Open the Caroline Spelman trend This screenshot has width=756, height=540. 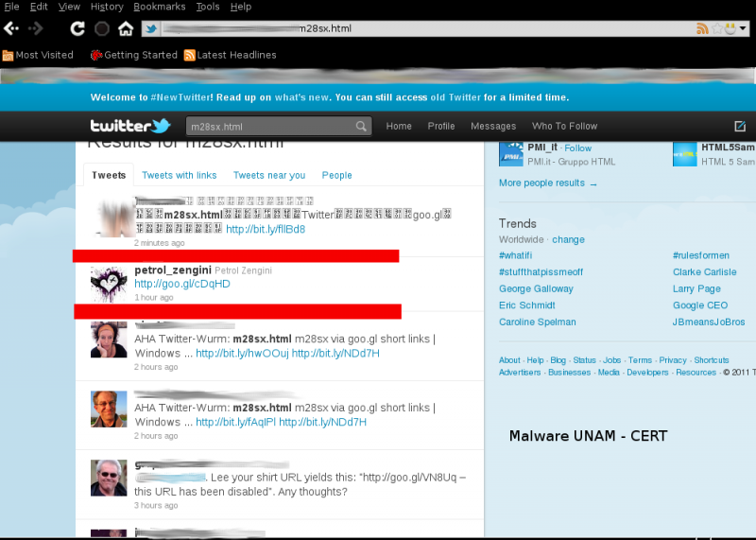click(538, 322)
